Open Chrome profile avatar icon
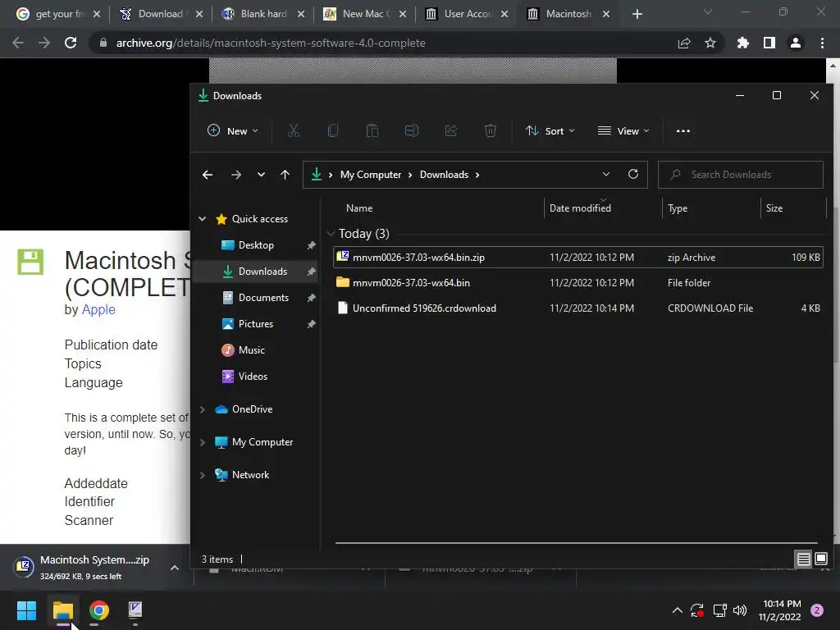This screenshot has height=630, width=840. (x=796, y=43)
